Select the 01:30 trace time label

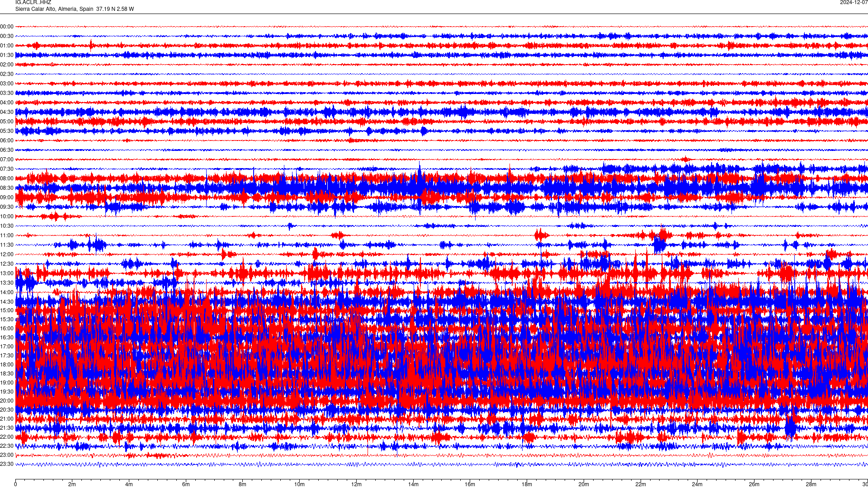coord(7,55)
